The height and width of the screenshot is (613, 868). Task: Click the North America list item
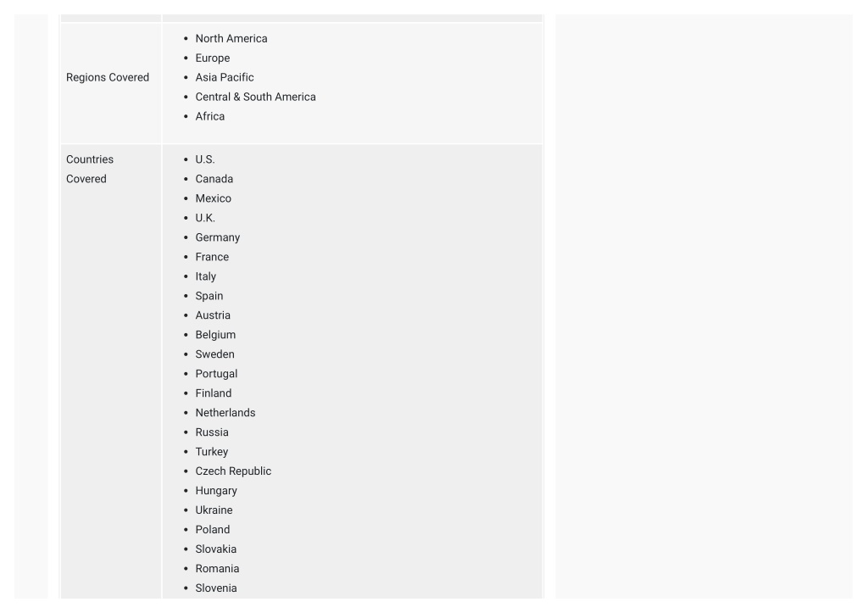click(x=231, y=39)
